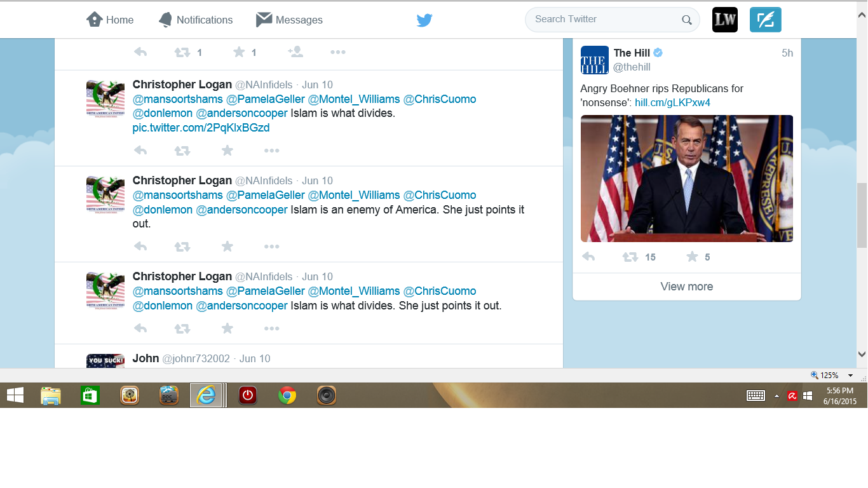Click the search magnifier icon
The image size is (868, 488).
pyautogui.click(x=687, y=20)
